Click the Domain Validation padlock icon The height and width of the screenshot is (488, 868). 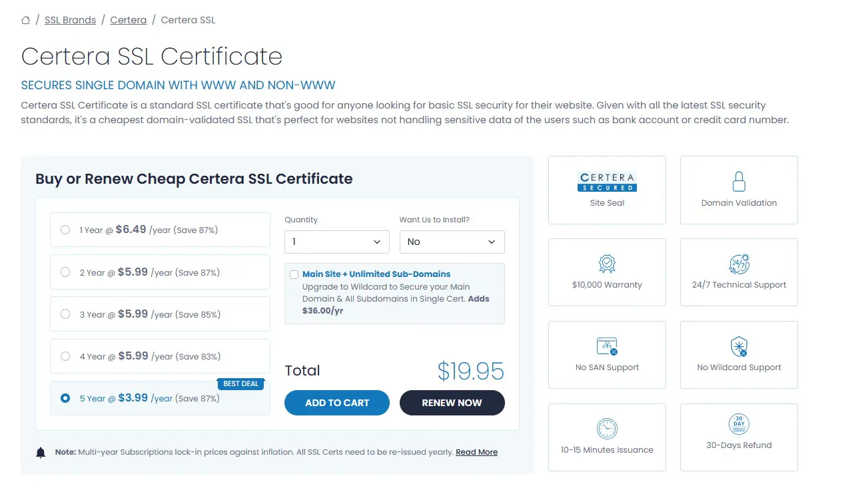[739, 181]
